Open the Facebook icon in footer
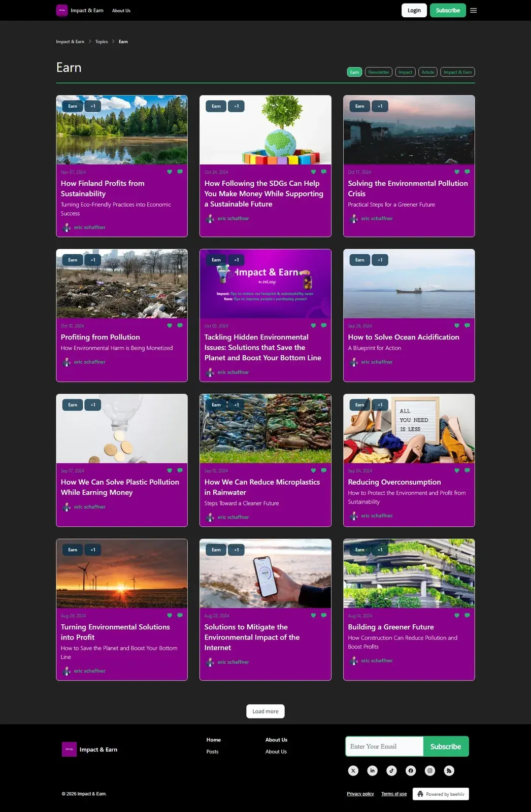Image resolution: width=531 pixels, height=812 pixels. click(x=411, y=770)
